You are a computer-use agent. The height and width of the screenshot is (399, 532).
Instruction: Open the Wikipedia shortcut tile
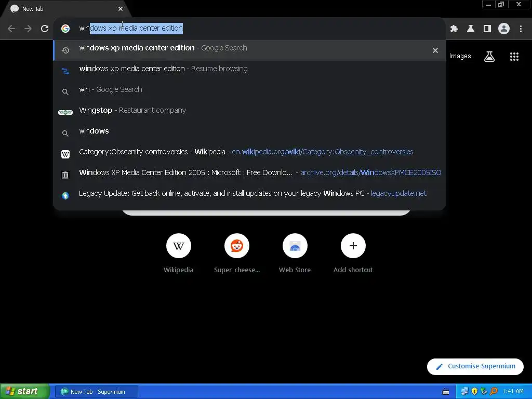(x=179, y=253)
